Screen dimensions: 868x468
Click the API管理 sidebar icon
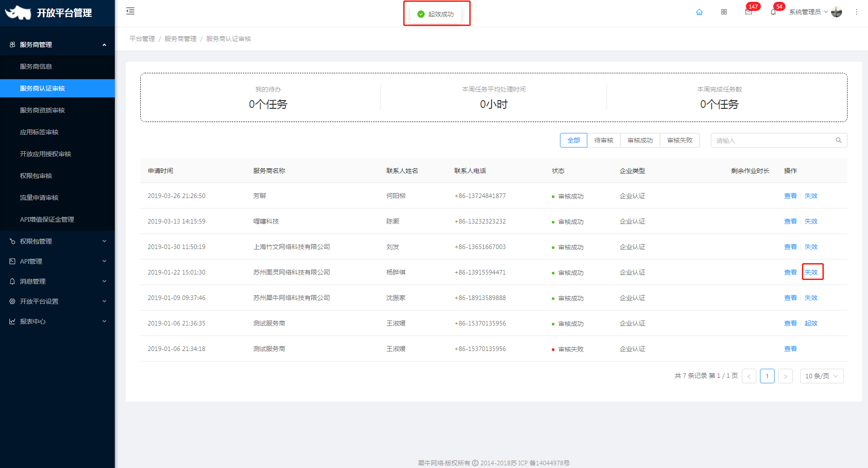pos(12,261)
